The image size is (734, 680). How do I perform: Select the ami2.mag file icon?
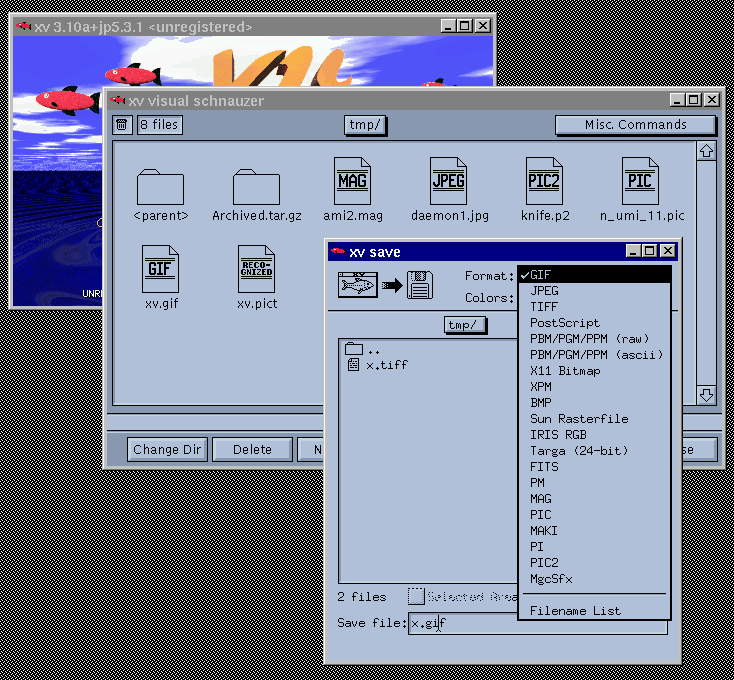pos(352,181)
